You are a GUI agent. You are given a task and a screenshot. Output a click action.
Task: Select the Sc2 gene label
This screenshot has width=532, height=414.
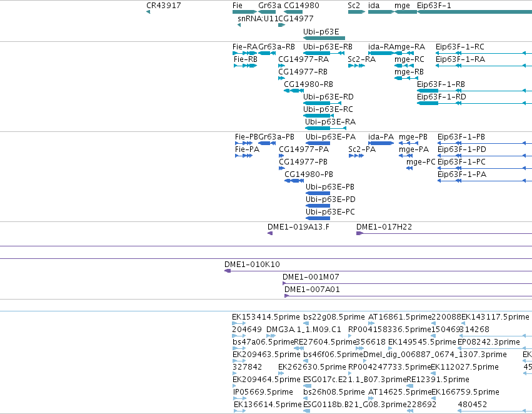click(354, 6)
